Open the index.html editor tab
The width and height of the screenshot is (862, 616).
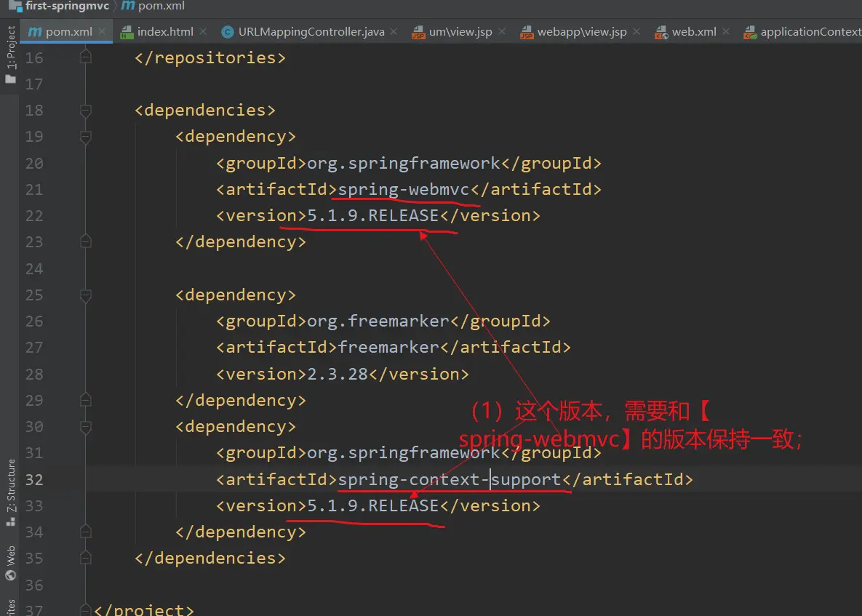click(165, 32)
